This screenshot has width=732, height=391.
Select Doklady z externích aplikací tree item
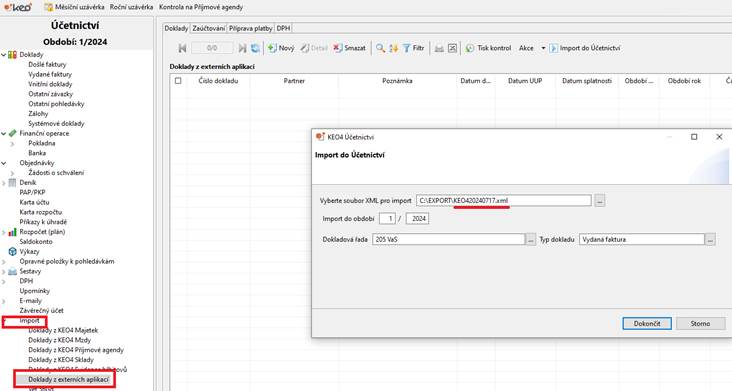tap(68, 379)
